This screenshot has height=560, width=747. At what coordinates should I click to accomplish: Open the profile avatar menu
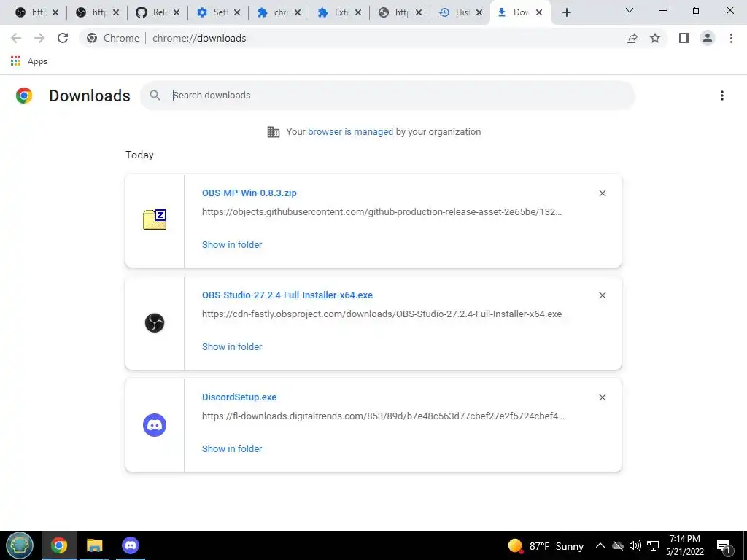[708, 38]
